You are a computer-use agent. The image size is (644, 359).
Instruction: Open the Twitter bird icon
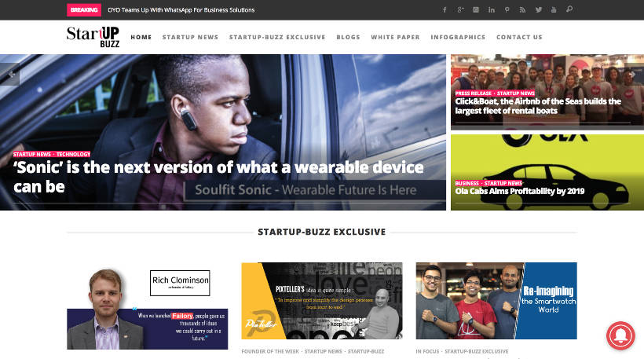(539, 10)
